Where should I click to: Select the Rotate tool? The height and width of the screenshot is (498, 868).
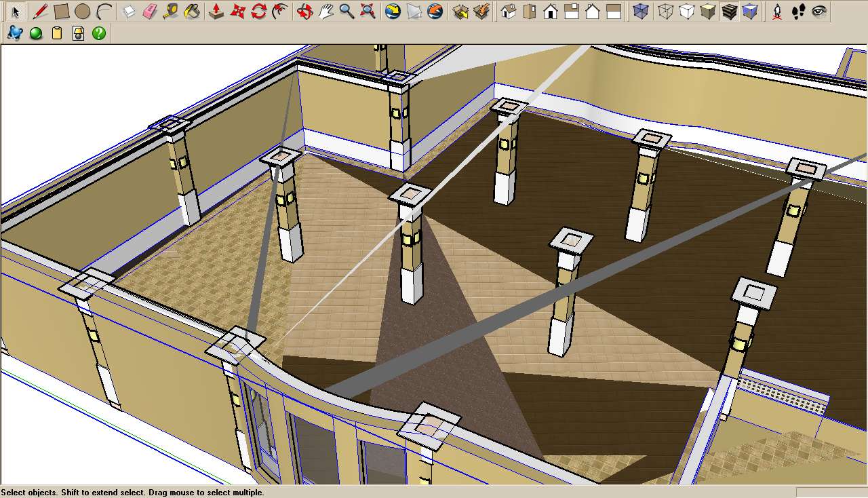click(258, 12)
